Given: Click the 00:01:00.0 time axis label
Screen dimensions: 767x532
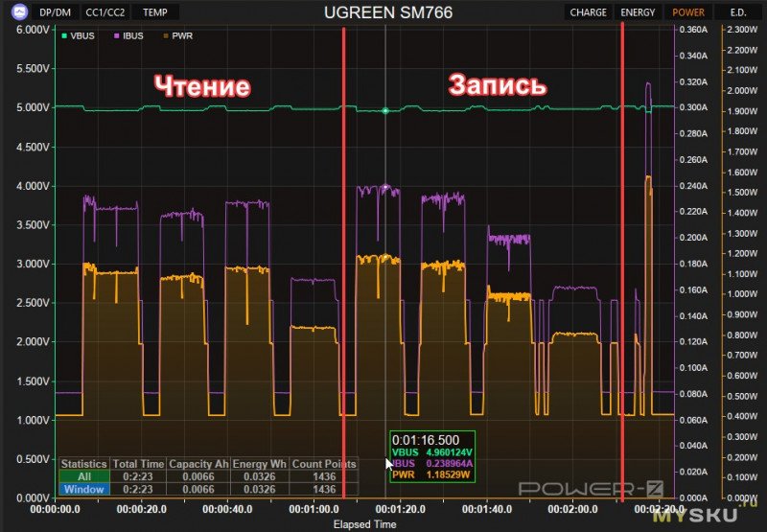Looking at the screenshot, I should tap(314, 510).
